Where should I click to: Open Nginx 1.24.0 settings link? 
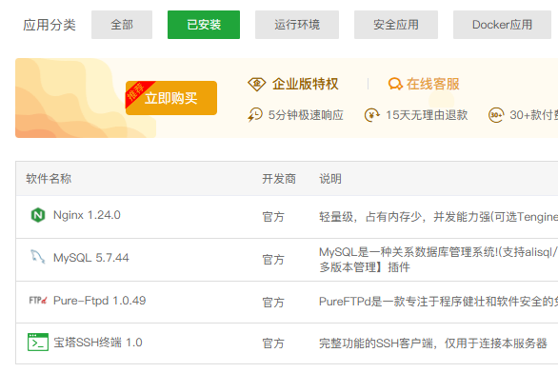[87, 215]
